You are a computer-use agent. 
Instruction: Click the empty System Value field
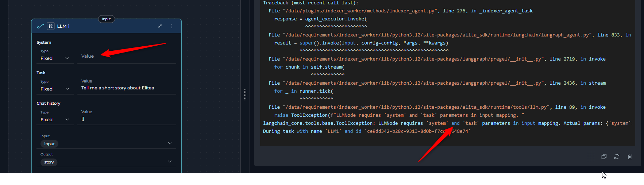pyautogui.click(x=126, y=56)
